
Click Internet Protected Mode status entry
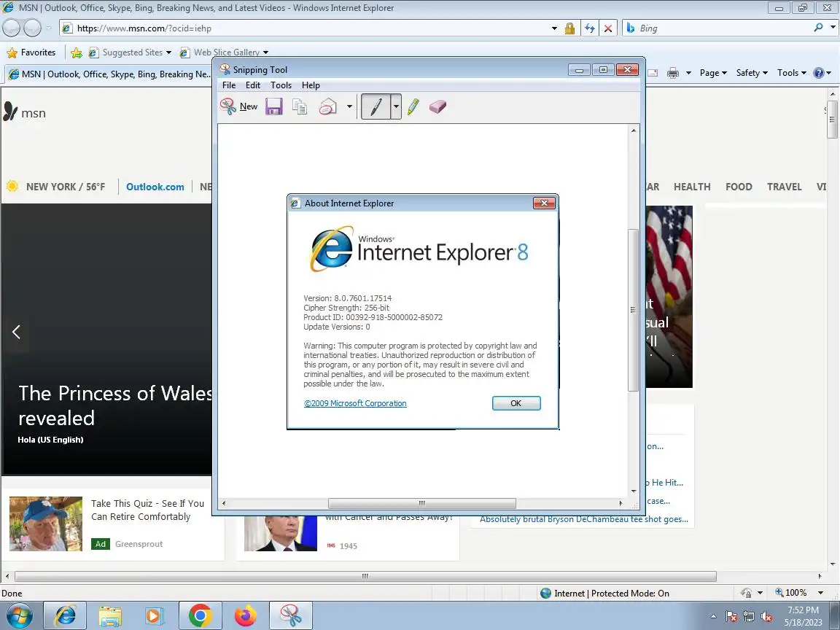tap(604, 593)
